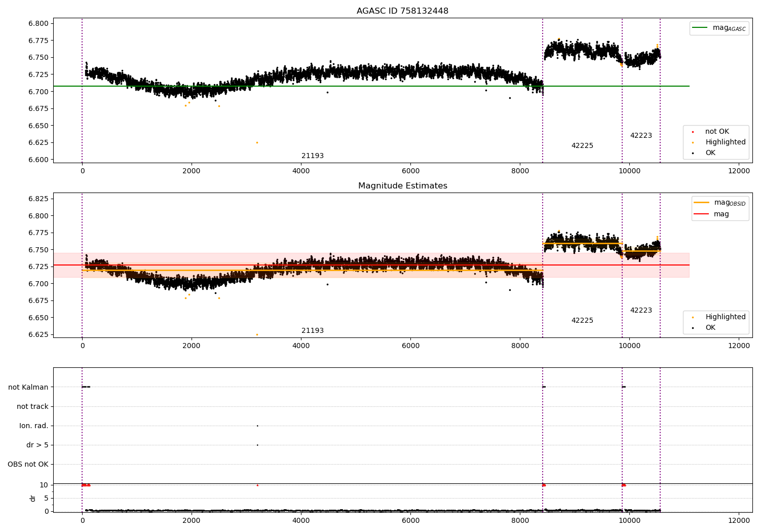
Task: Click the 'not Kalman' axis label
Action: 28,387
